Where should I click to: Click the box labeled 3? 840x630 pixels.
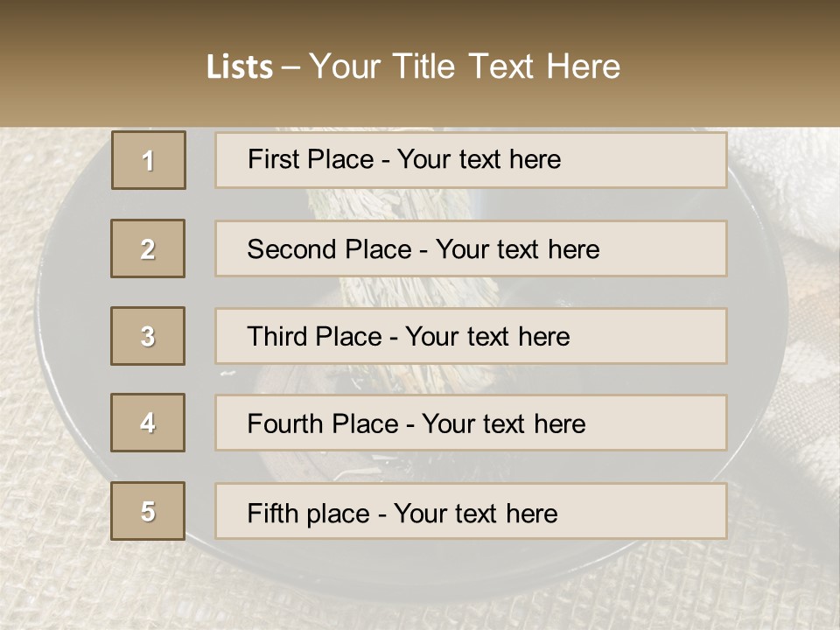[x=148, y=336]
